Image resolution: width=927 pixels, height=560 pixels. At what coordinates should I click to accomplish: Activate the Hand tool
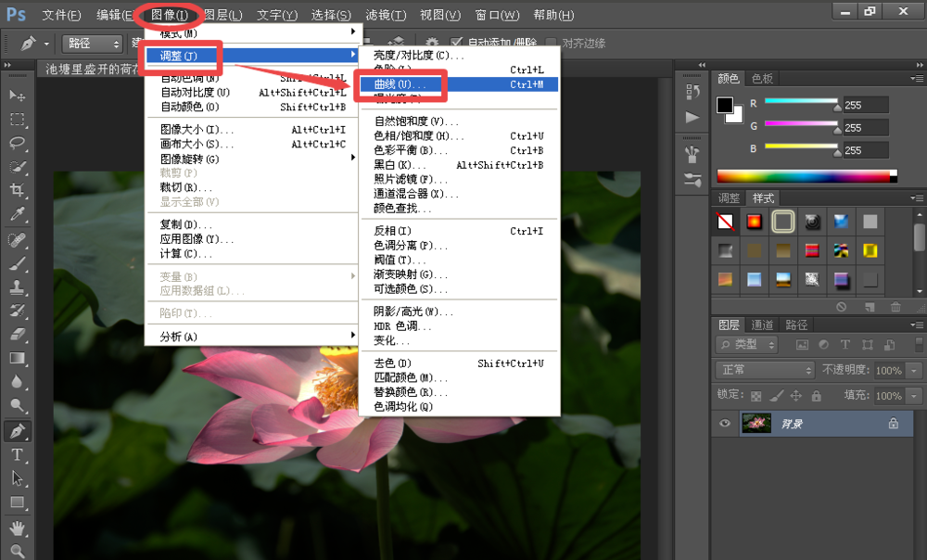17,528
